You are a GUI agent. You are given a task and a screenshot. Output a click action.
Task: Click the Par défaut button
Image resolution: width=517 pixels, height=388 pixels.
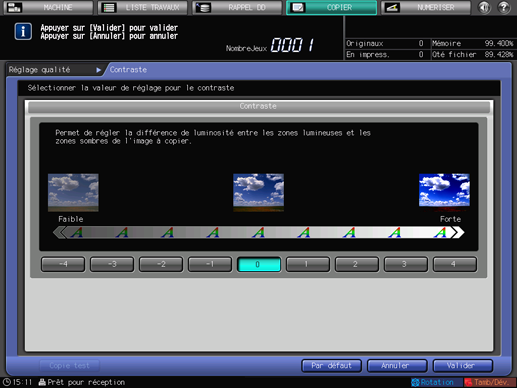[331, 366]
